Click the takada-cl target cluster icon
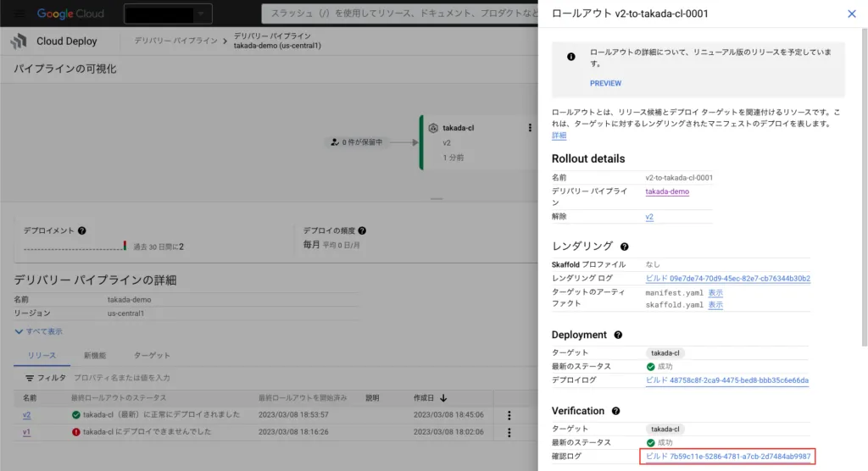868x471 pixels. pyautogui.click(x=433, y=128)
